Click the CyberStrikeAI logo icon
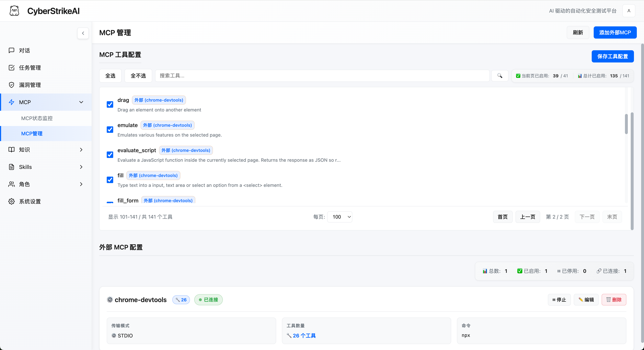This screenshot has width=644, height=350. [14, 11]
